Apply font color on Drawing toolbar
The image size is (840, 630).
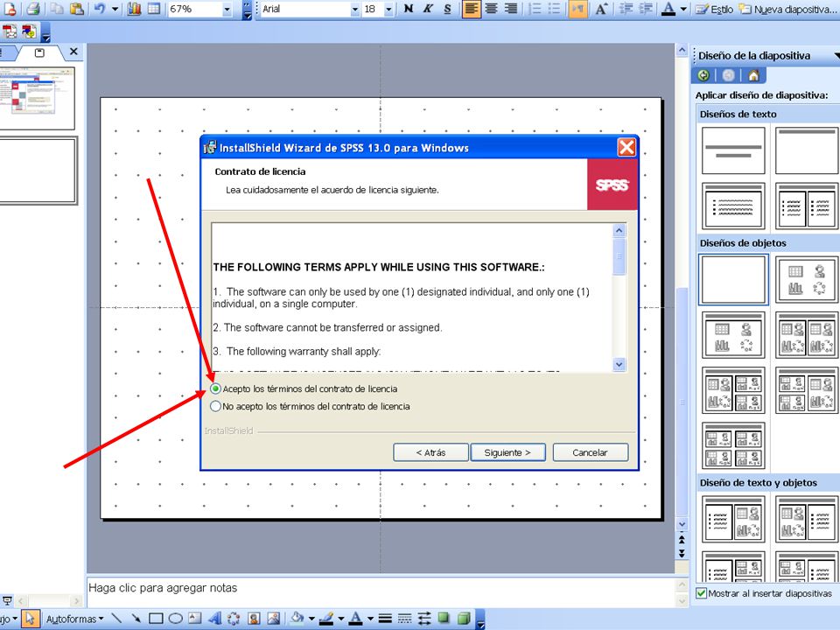coord(356,619)
